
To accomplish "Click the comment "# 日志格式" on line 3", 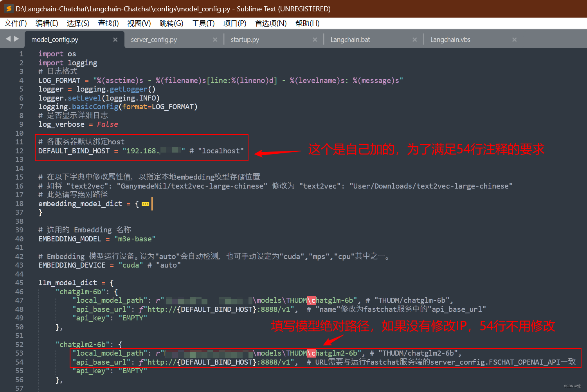I will click(x=58, y=72).
